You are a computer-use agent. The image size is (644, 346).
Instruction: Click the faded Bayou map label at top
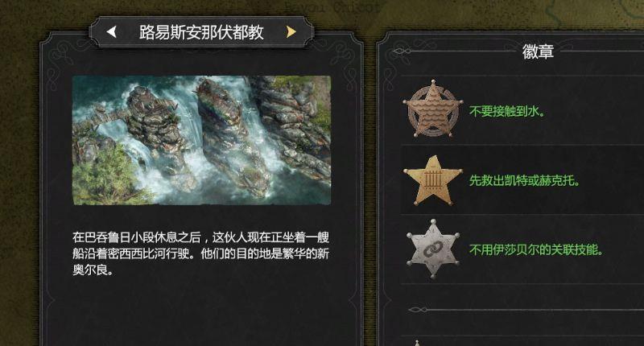pyautogui.click(x=332, y=7)
